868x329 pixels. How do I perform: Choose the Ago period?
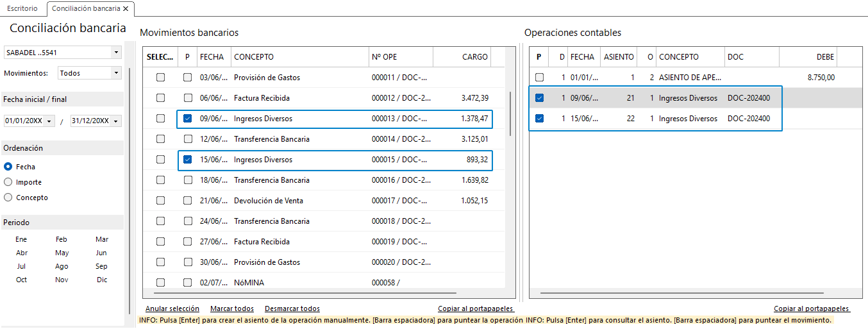62,266
